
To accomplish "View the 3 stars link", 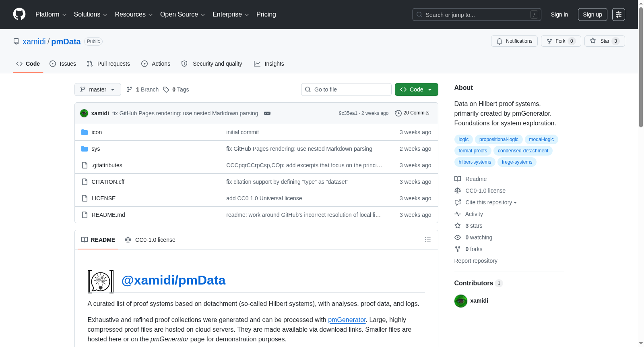I will 469,226.
